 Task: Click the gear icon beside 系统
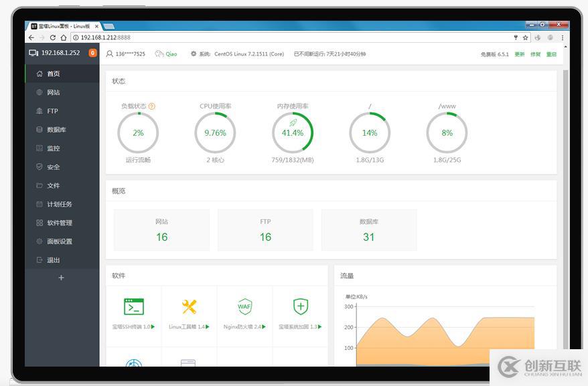tap(194, 54)
